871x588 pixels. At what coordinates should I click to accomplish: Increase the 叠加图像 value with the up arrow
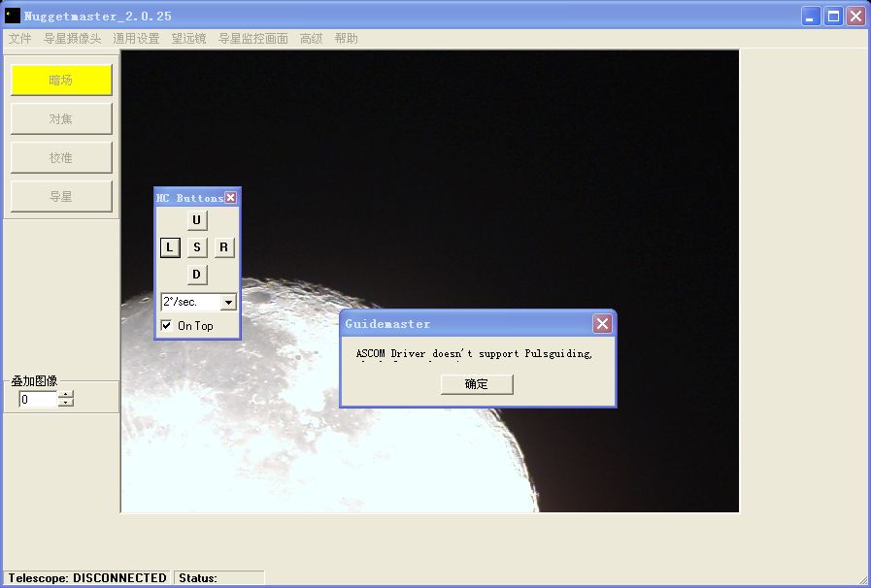tap(66, 395)
